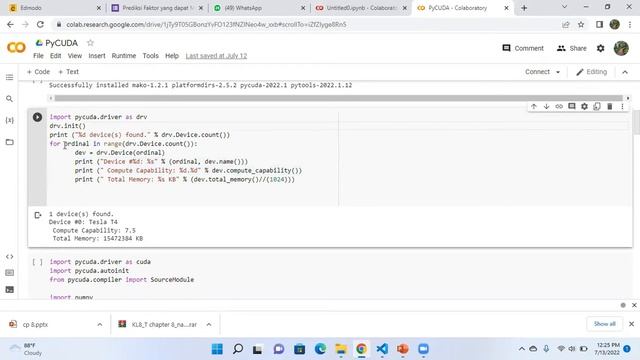
Task: Open the Files folder panel
Action: point(9,142)
